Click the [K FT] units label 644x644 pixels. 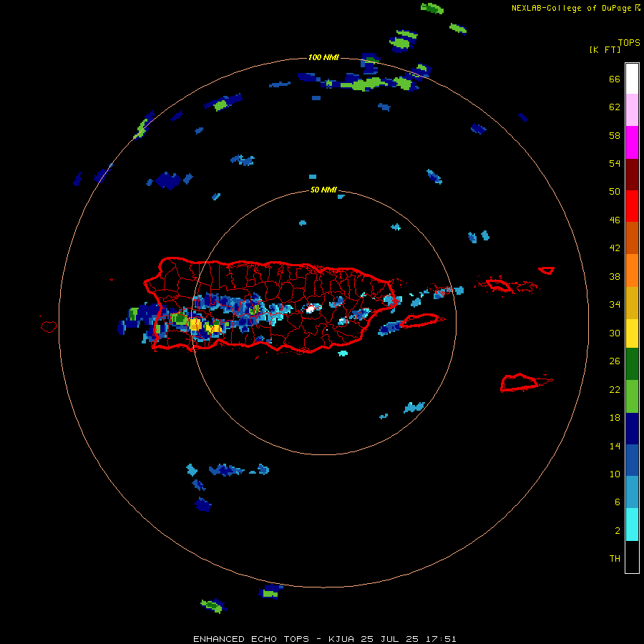pyautogui.click(x=605, y=49)
